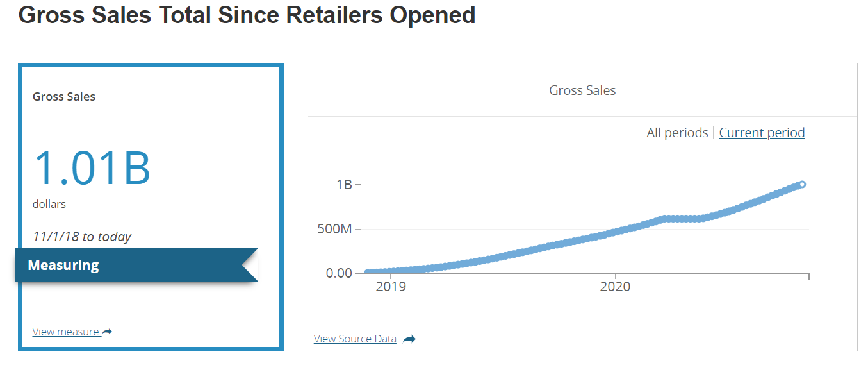The height and width of the screenshot is (372, 868).
Task: Click the '11/1/18 to today' date range text
Action: click(x=82, y=237)
